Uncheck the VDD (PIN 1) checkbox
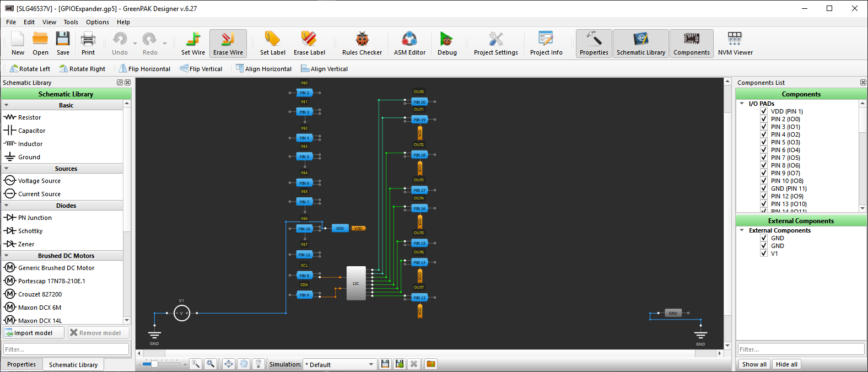The height and width of the screenshot is (372, 868). [764, 111]
